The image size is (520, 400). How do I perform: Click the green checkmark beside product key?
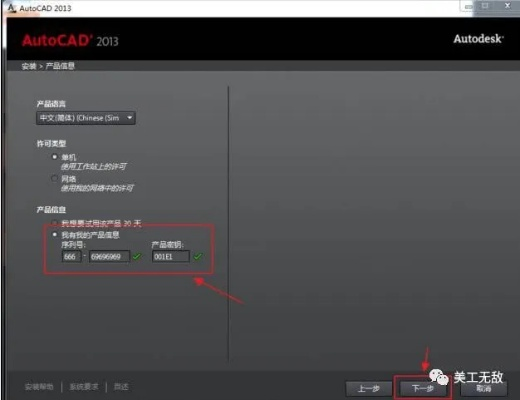(x=198, y=256)
